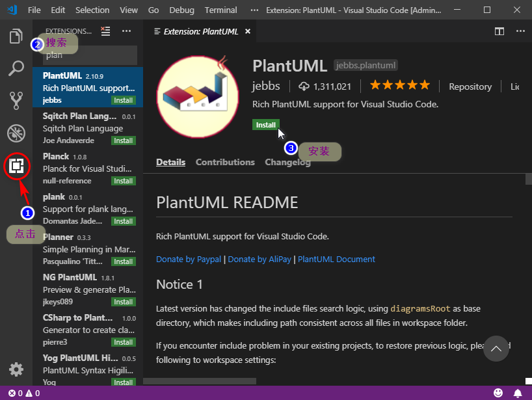Install NG PlantUML extension
Screen dimensions: 532x400
[x=123, y=302]
